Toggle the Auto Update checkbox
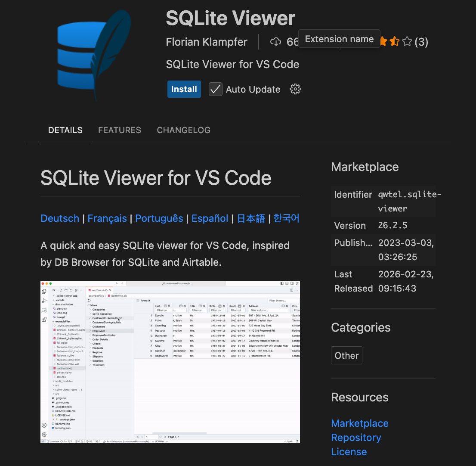 [x=216, y=89]
